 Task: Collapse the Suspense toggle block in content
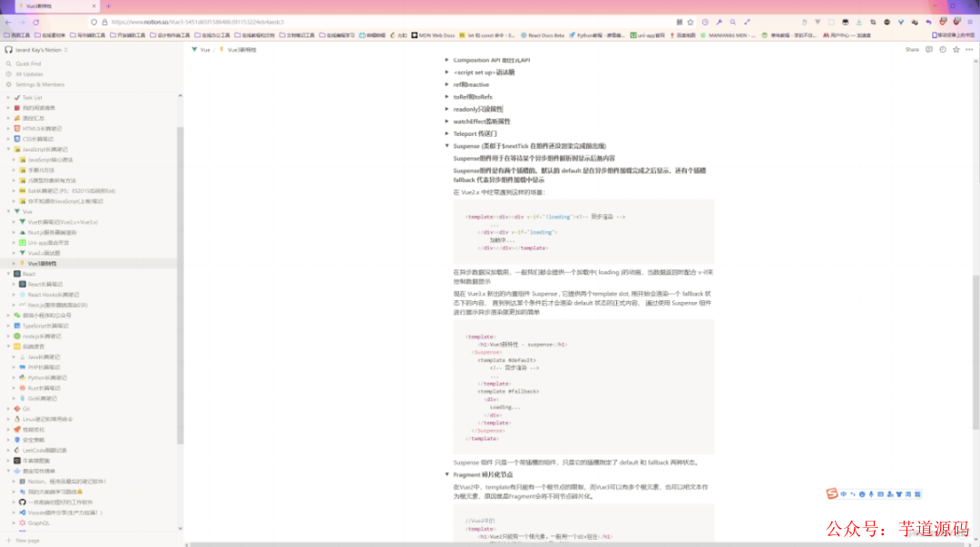[x=446, y=145]
